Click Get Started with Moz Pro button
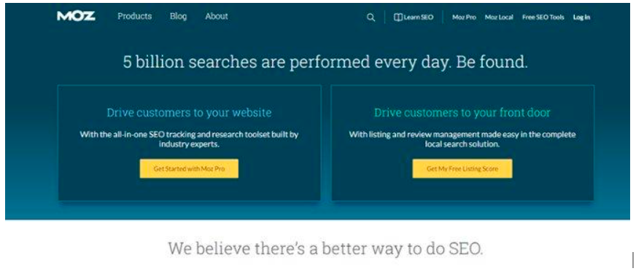The image size is (644, 271). point(189,168)
